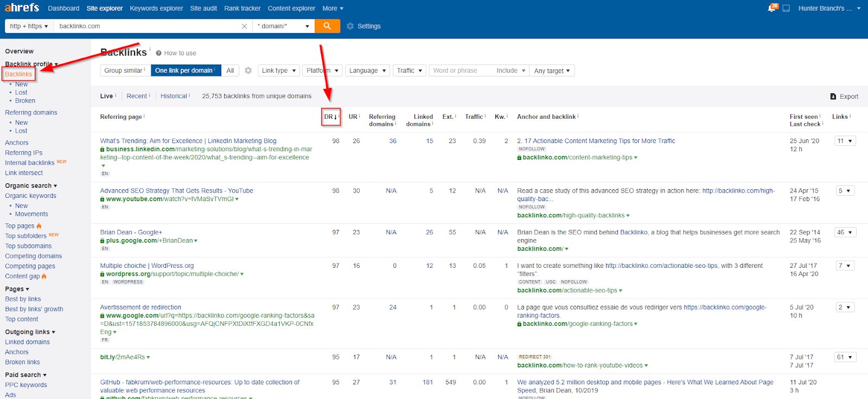
Task: Open the Traffic filter dropdown
Action: point(410,70)
